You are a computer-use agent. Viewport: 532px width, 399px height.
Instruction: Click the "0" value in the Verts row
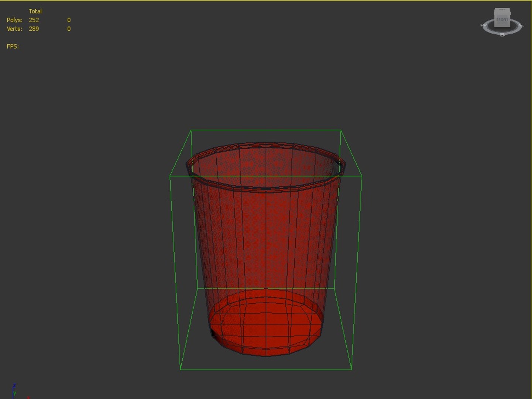coord(69,29)
